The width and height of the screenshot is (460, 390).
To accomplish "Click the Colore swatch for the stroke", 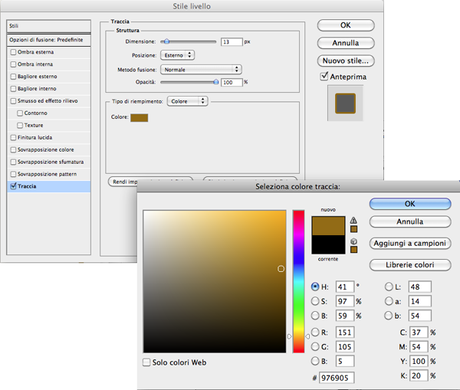I will point(139,118).
